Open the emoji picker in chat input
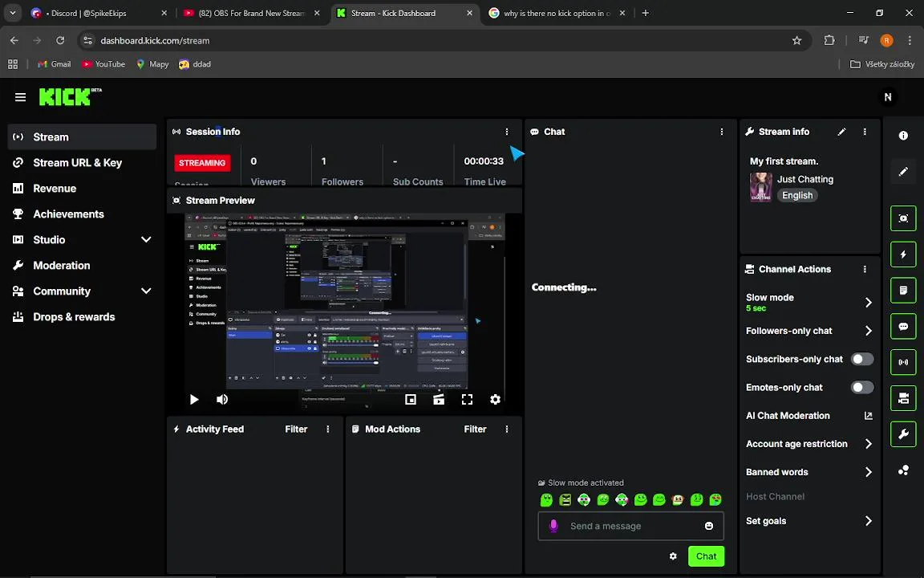 tap(709, 526)
